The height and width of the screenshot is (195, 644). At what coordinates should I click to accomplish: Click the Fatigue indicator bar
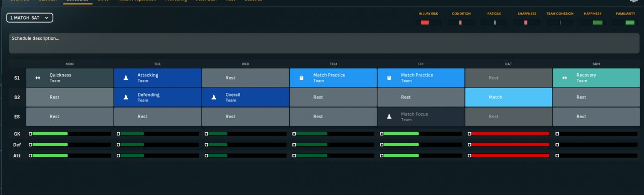tap(494, 23)
